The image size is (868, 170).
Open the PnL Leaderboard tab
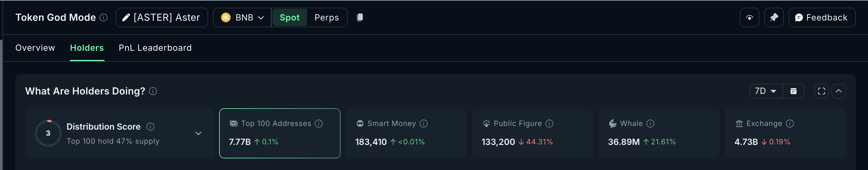pyautogui.click(x=155, y=48)
